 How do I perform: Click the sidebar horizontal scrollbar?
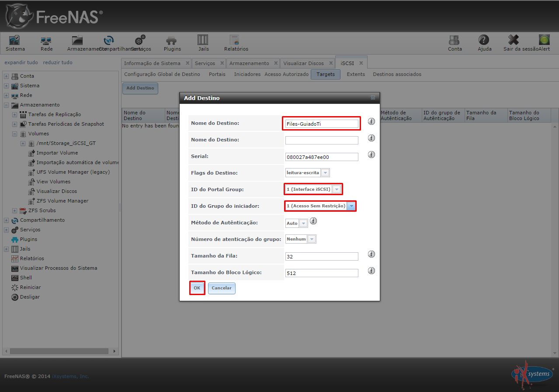pos(59,351)
